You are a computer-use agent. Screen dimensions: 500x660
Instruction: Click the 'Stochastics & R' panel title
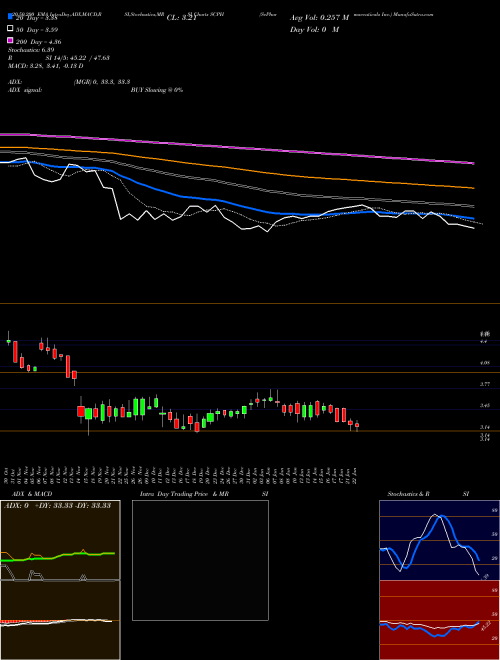(408, 494)
